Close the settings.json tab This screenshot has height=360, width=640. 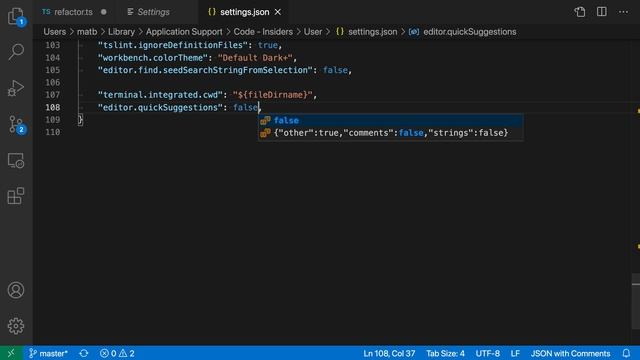(278, 12)
